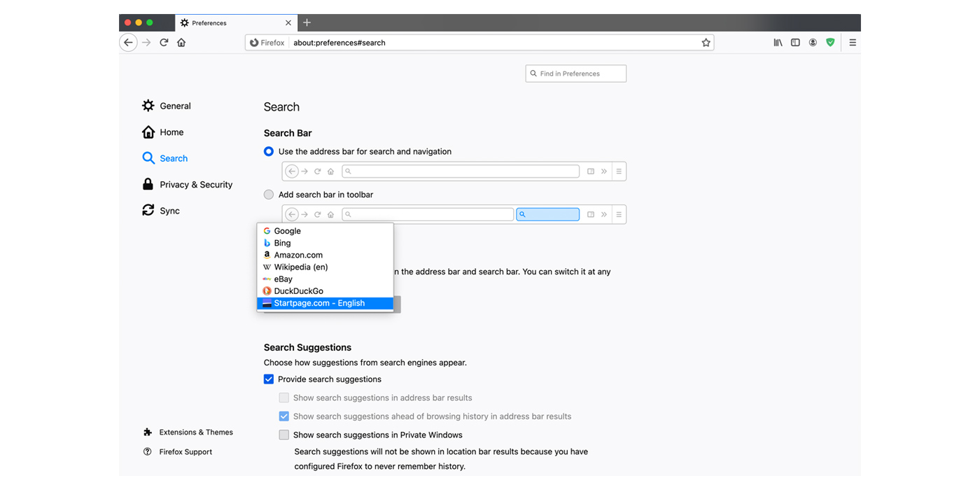
Task: Open the Firefox Support link
Action: [x=185, y=452]
